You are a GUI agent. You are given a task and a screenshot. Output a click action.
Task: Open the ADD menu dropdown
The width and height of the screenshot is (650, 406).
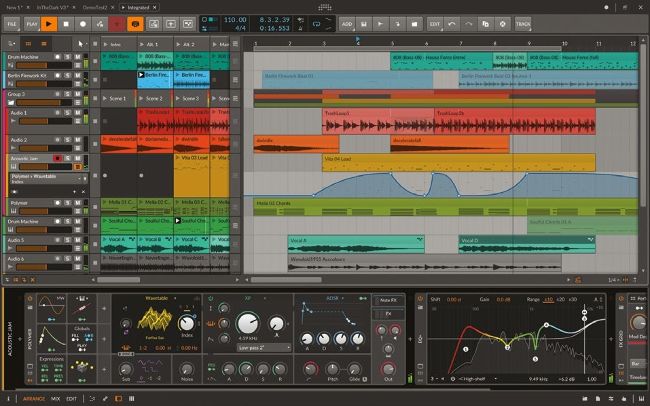[347, 24]
